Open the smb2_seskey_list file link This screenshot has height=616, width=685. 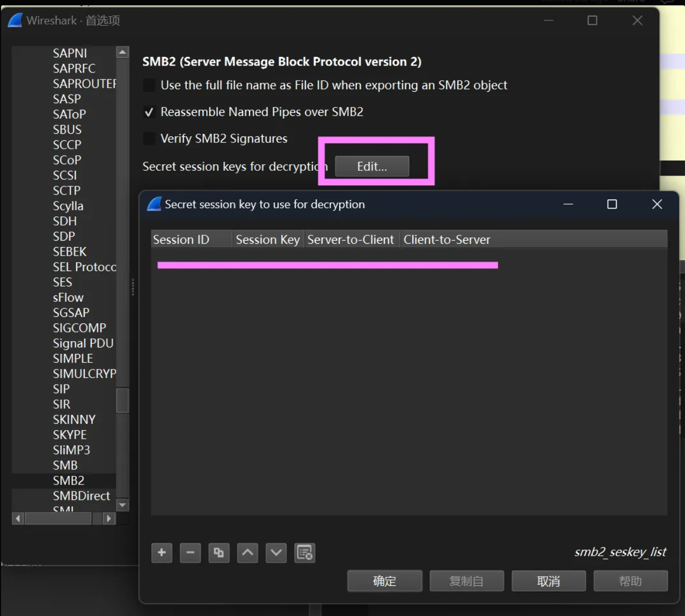pos(620,552)
